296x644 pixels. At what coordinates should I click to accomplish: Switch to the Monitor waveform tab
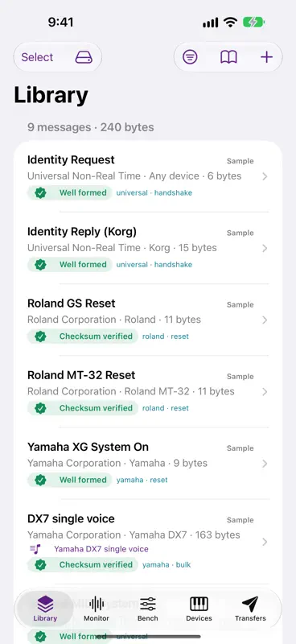click(x=97, y=609)
